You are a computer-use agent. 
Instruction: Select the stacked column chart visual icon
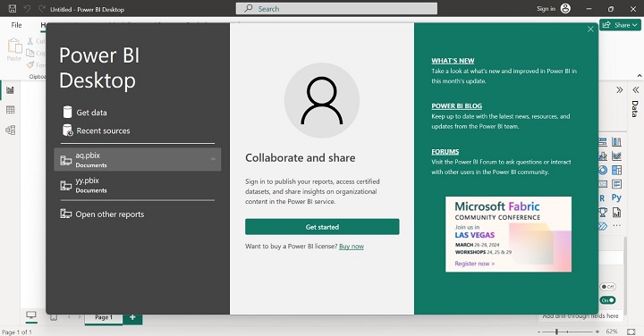click(616, 142)
